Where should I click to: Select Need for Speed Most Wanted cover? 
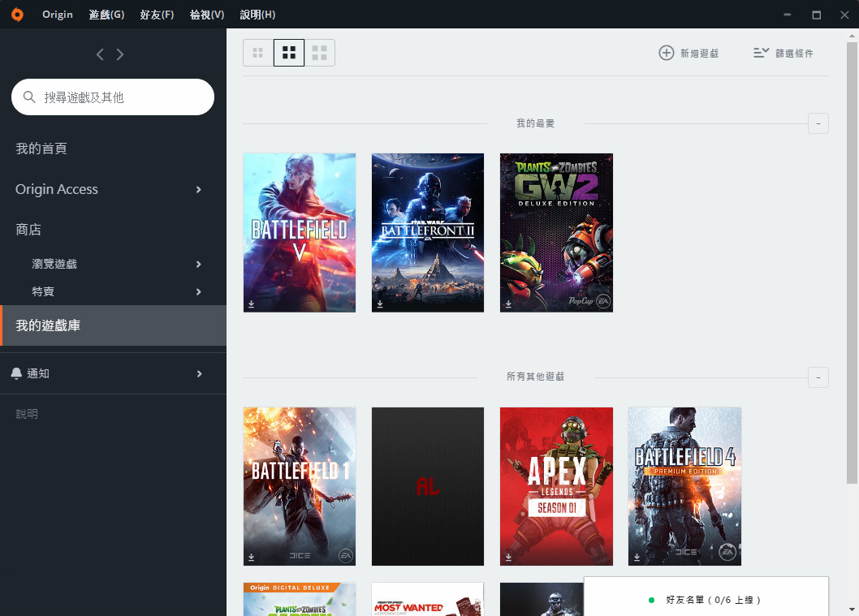coord(428,599)
